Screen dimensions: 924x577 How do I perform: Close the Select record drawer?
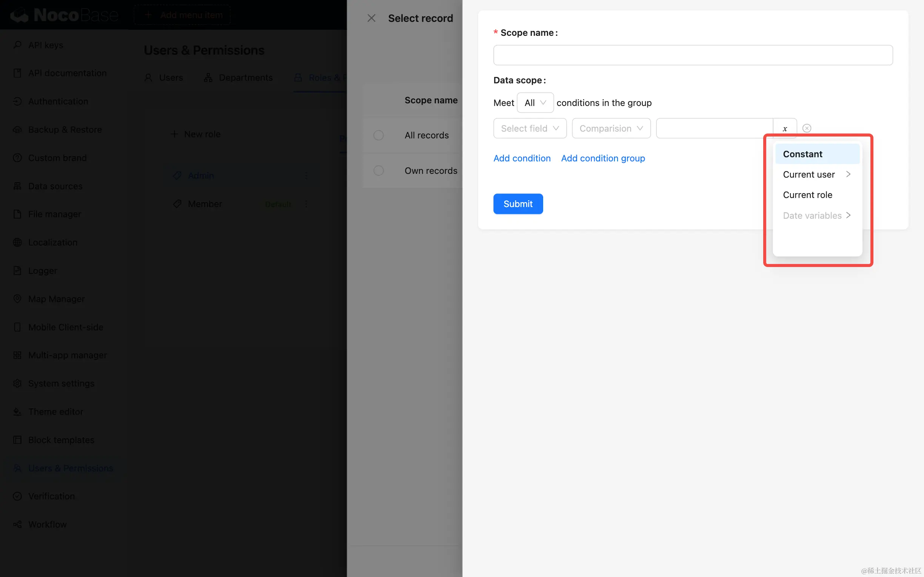[x=371, y=18]
